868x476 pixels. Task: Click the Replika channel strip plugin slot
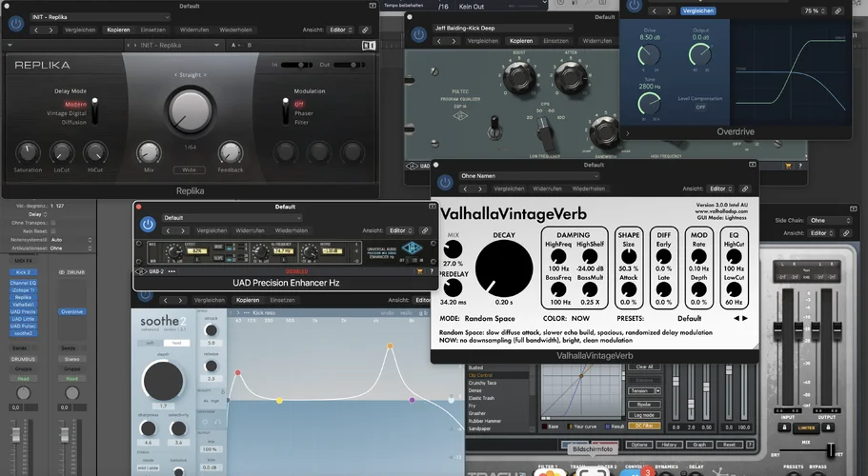pyautogui.click(x=23, y=297)
